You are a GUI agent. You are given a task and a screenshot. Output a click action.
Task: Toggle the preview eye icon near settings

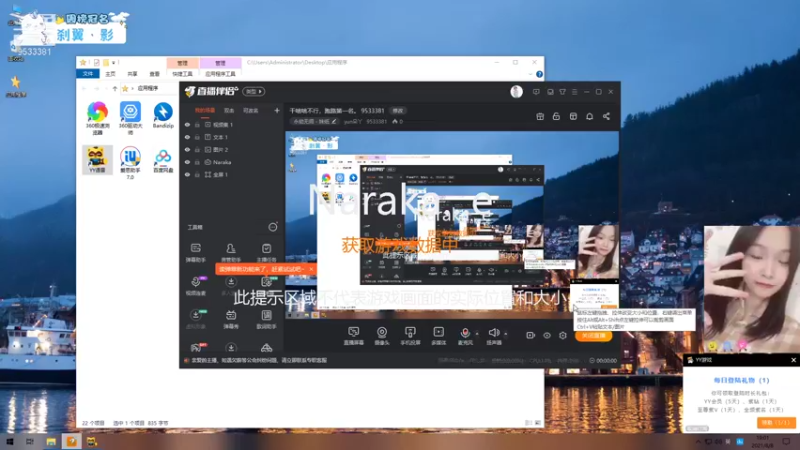[x=546, y=335]
